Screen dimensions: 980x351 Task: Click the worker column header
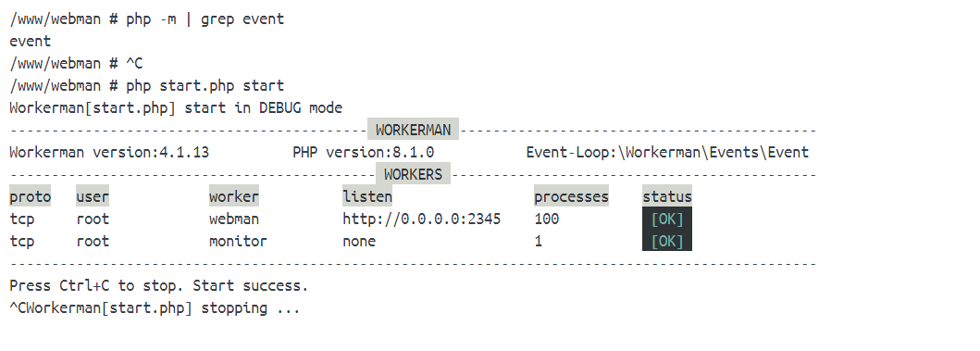(234, 196)
